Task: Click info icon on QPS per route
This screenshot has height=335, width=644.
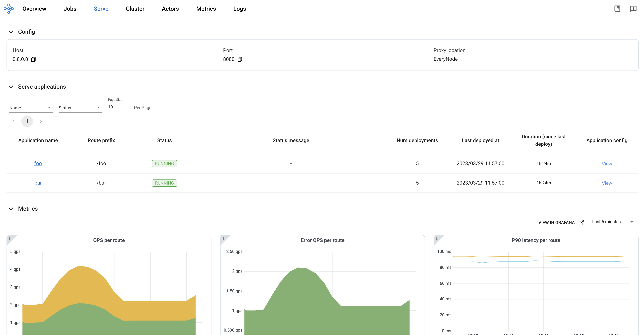Action: 10,238
